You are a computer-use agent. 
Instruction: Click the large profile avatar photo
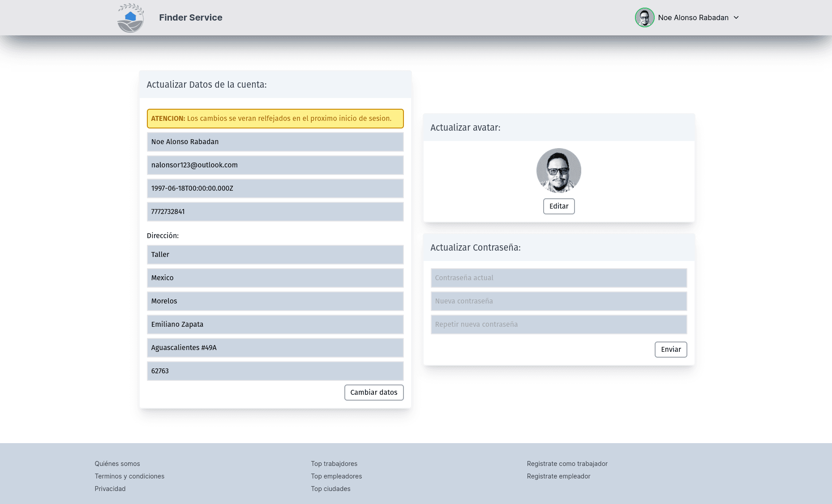[558, 171]
